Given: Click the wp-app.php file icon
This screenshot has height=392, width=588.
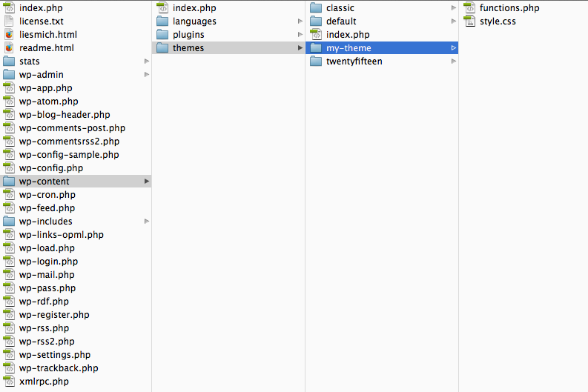Looking at the screenshot, I should [x=9, y=87].
